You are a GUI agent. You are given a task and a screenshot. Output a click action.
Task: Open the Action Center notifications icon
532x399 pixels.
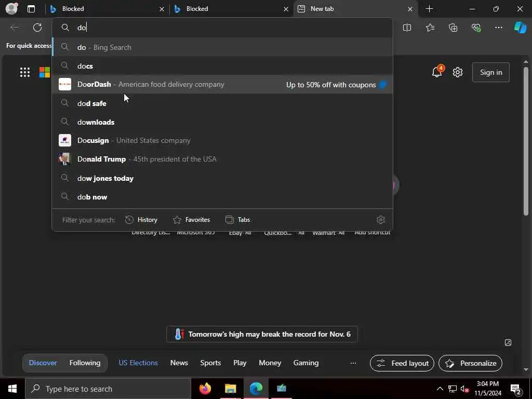tap(516, 389)
